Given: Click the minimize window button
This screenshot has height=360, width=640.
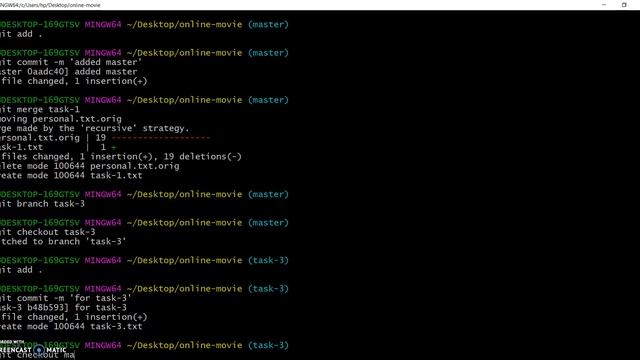Looking at the screenshot, I should [x=604, y=5].
